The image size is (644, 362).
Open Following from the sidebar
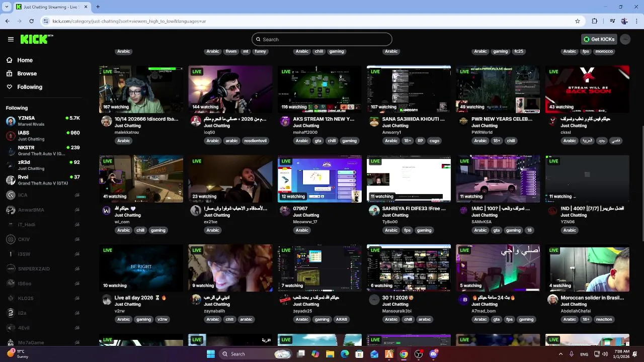click(30, 87)
